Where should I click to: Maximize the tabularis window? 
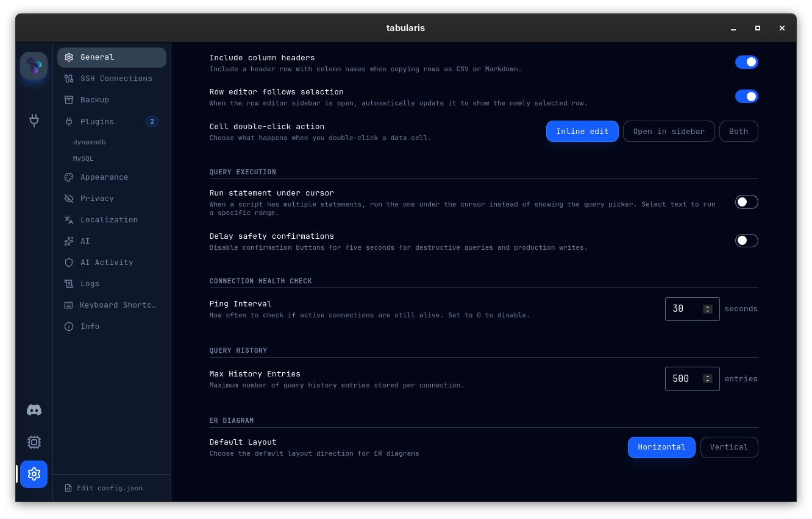tap(758, 28)
